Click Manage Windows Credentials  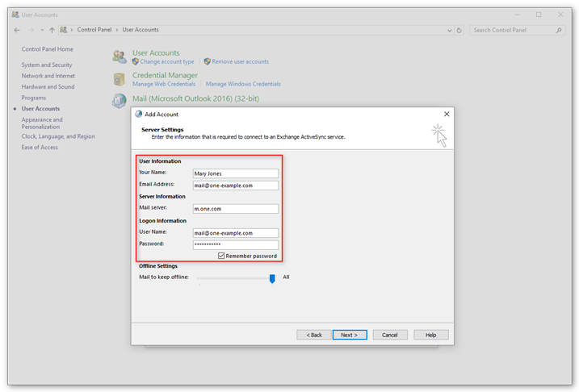click(243, 85)
